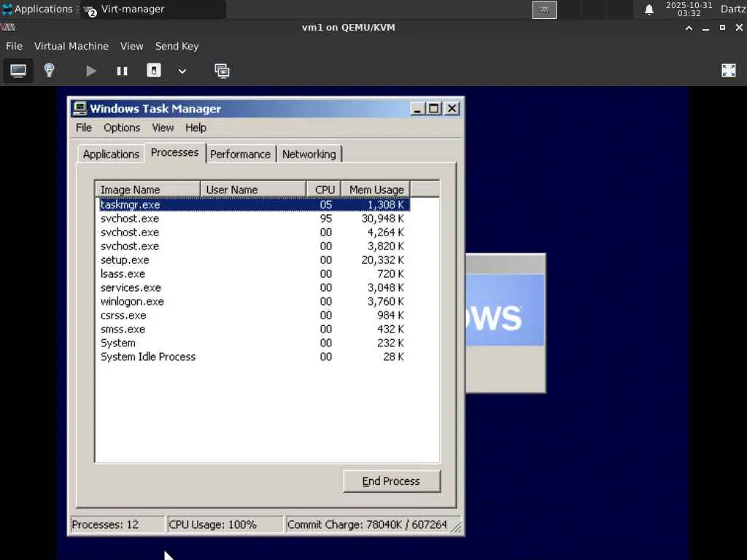Click the Task Manager title bar icon
Screen dimensions: 747x560
click(x=80, y=109)
